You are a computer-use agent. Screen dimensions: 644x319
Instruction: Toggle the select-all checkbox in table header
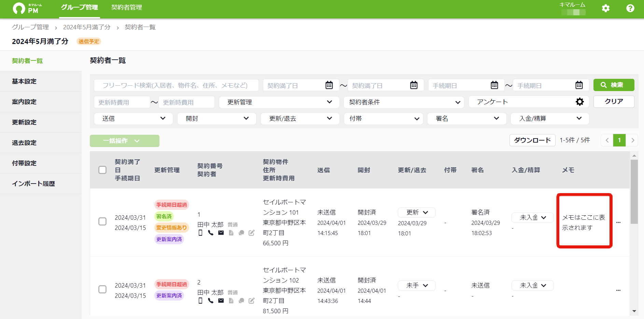click(102, 170)
